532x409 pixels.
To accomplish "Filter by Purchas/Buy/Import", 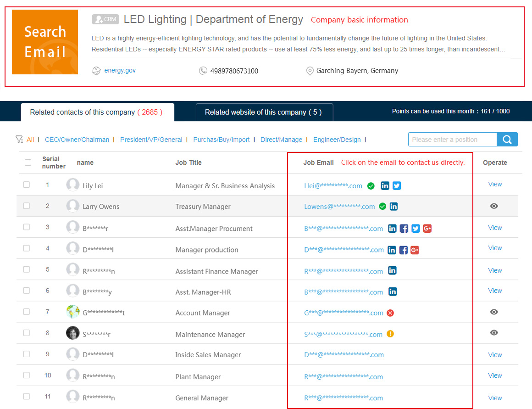I will tap(221, 140).
